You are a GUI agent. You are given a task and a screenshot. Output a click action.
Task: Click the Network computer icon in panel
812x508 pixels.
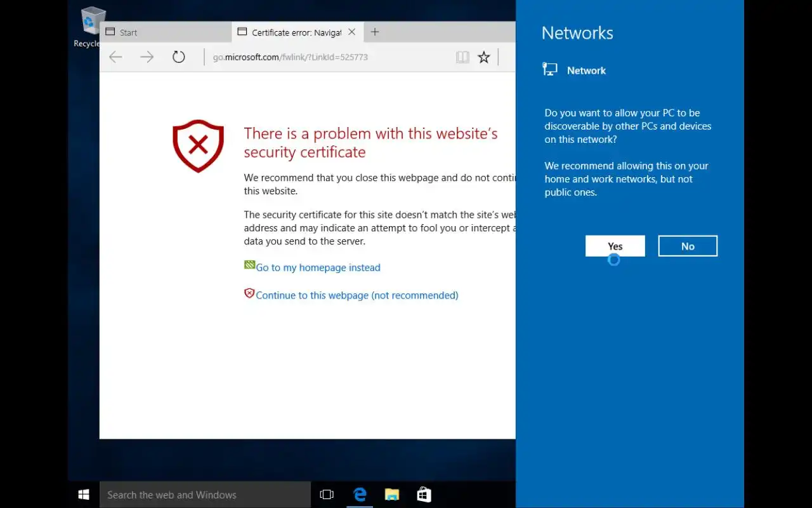550,70
